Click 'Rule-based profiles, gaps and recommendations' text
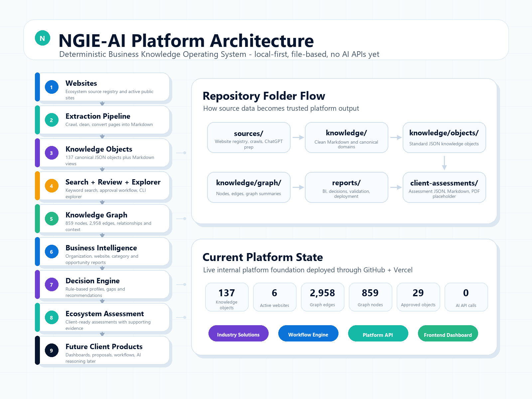The image size is (532, 399). pyautogui.click(x=95, y=292)
